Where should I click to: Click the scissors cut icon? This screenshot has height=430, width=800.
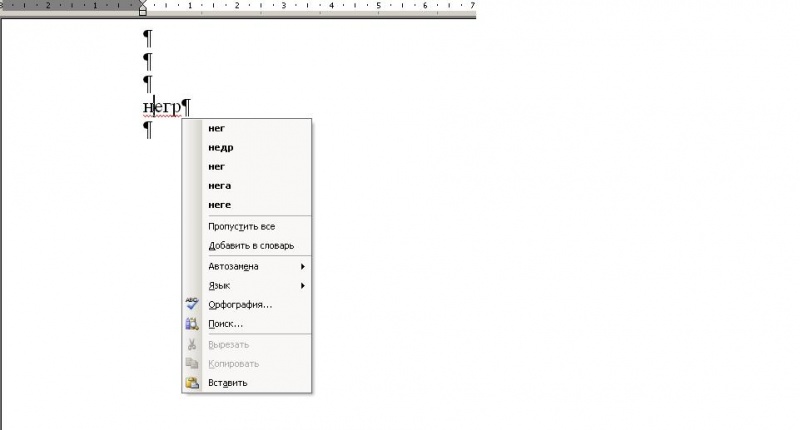pyautogui.click(x=191, y=344)
